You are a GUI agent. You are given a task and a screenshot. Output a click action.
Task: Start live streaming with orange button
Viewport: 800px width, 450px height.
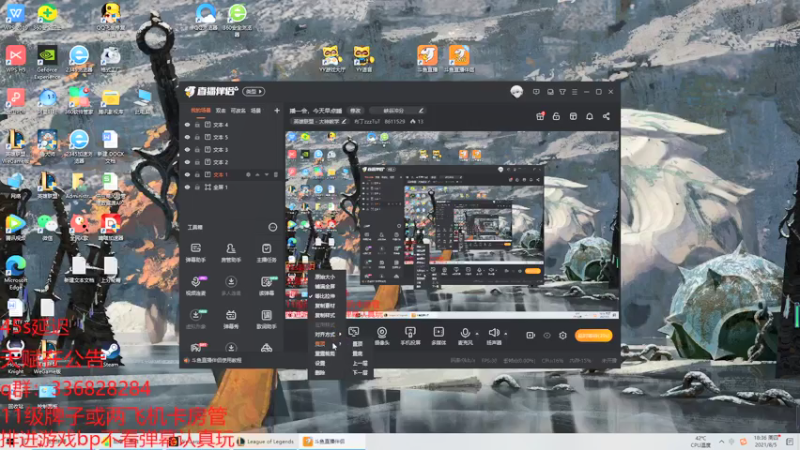pos(593,335)
